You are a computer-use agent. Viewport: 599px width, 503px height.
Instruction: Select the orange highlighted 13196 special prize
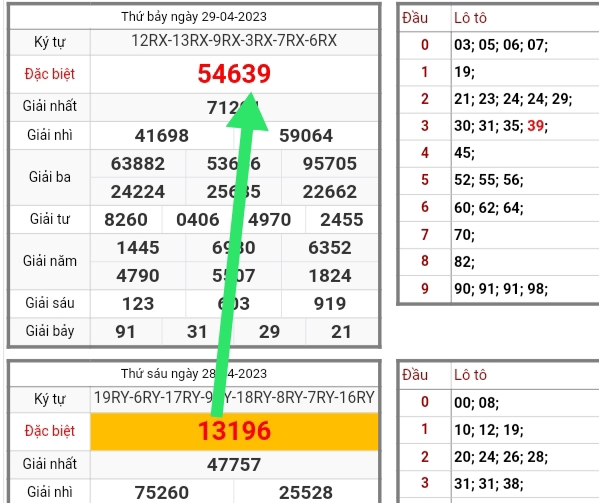click(x=234, y=431)
